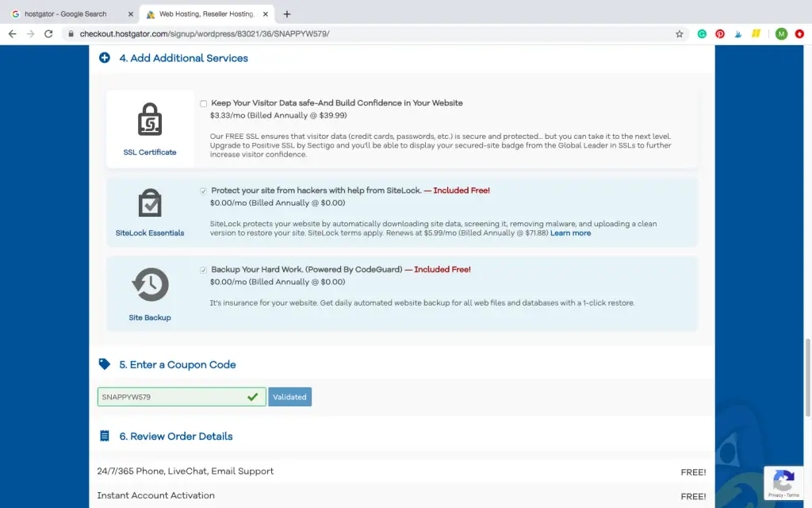
Task: Click the Site Backup clock icon
Action: click(x=150, y=285)
